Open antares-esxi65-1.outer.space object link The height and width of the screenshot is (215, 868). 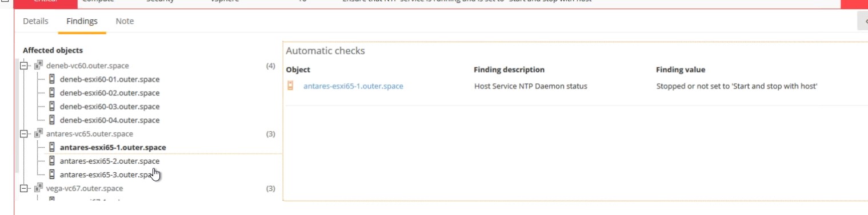[353, 86]
